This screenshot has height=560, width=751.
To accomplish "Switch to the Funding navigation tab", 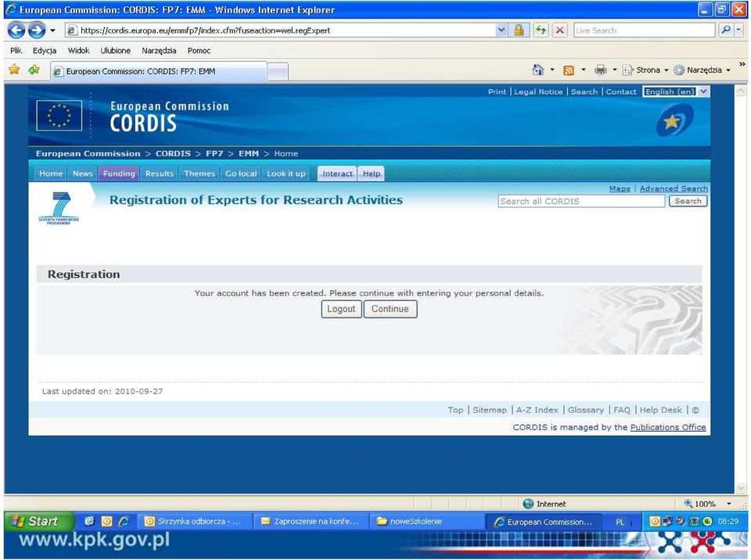I will tap(119, 174).
